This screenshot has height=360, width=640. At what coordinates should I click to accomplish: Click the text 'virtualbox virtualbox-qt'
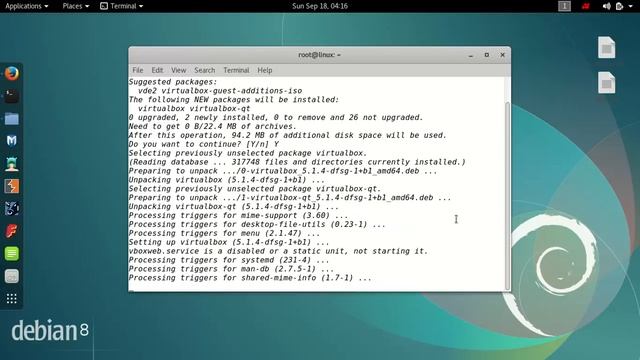point(194,109)
